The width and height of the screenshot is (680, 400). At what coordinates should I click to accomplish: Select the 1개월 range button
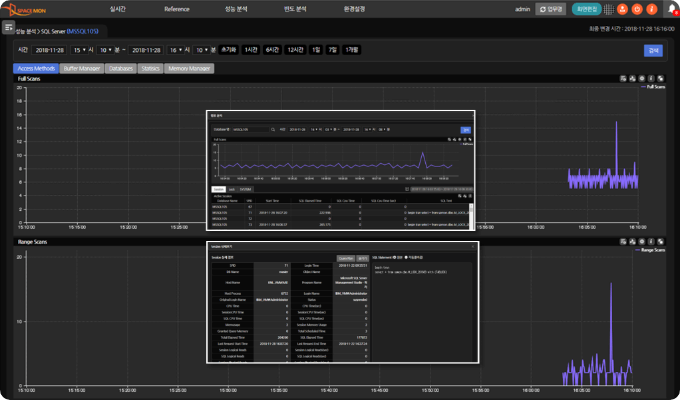coord(352,50)
